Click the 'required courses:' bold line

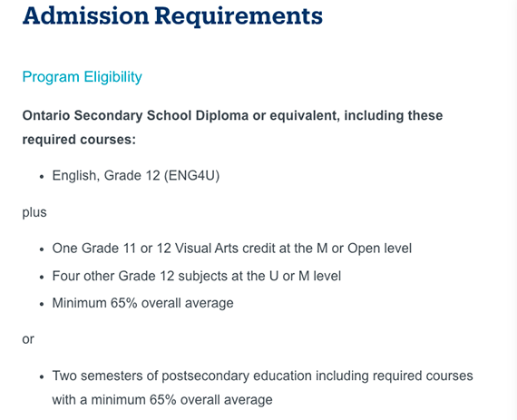click(x=79, y=140)
